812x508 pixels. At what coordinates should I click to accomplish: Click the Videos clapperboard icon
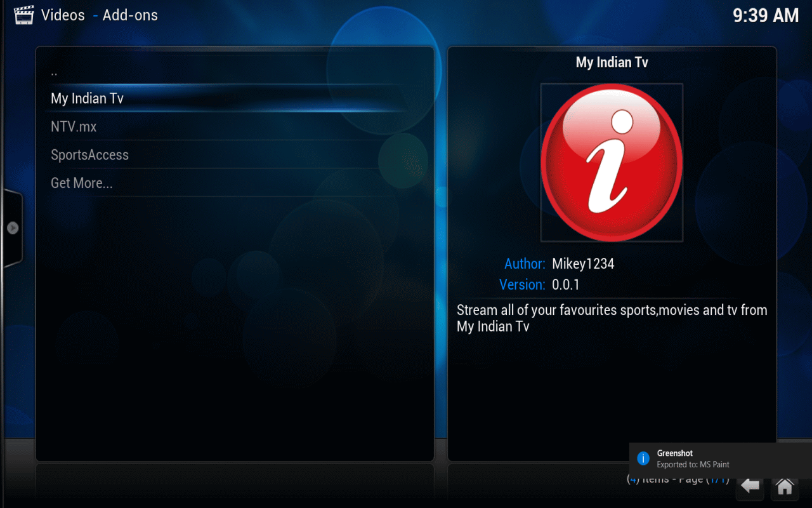[x=23, y=15]
